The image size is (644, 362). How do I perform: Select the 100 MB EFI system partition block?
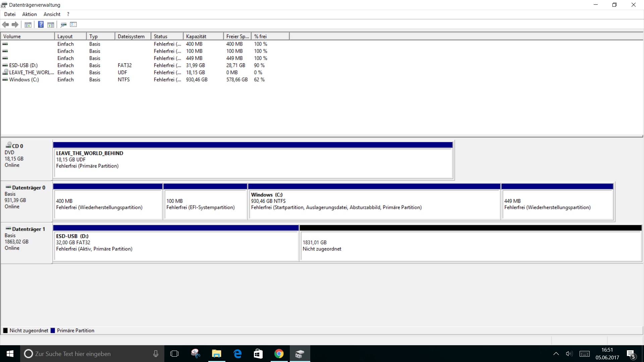point(205,204)
